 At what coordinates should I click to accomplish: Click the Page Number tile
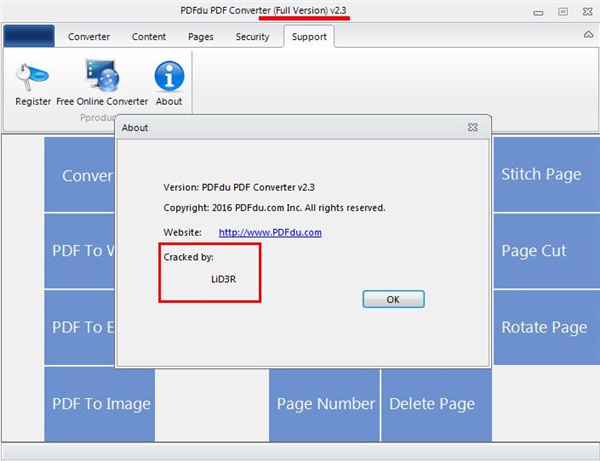(x=324, y=405)
